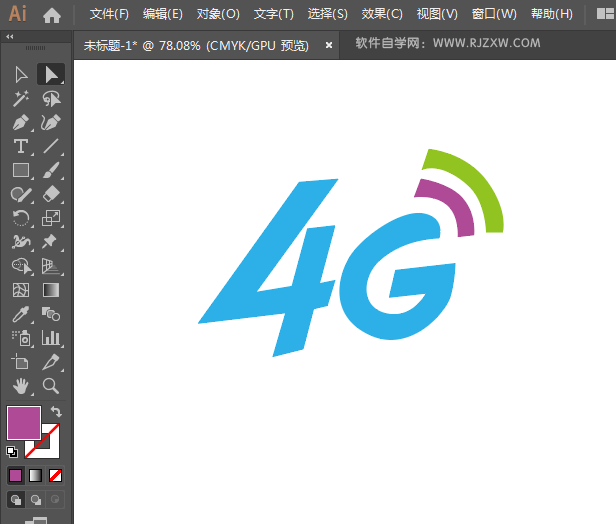Open the 文字(T) menu
Screen dimensions: 616x524
coord(273,14)
